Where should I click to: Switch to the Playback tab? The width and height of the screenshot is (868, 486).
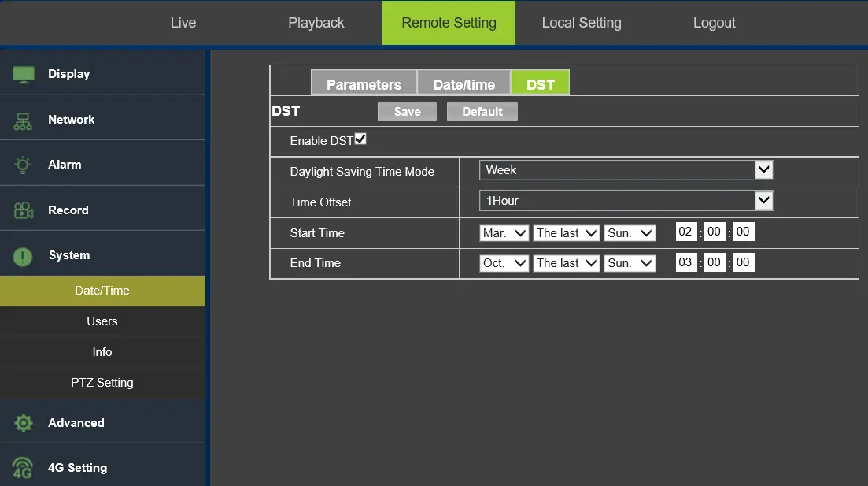click(316, 23)
